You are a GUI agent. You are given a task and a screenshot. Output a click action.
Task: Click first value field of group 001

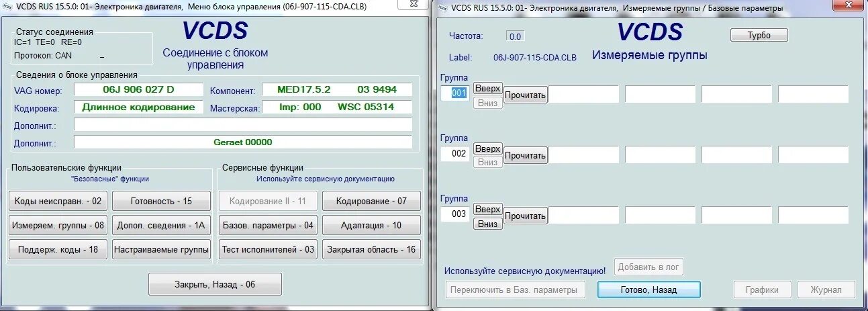click(583, 94)
